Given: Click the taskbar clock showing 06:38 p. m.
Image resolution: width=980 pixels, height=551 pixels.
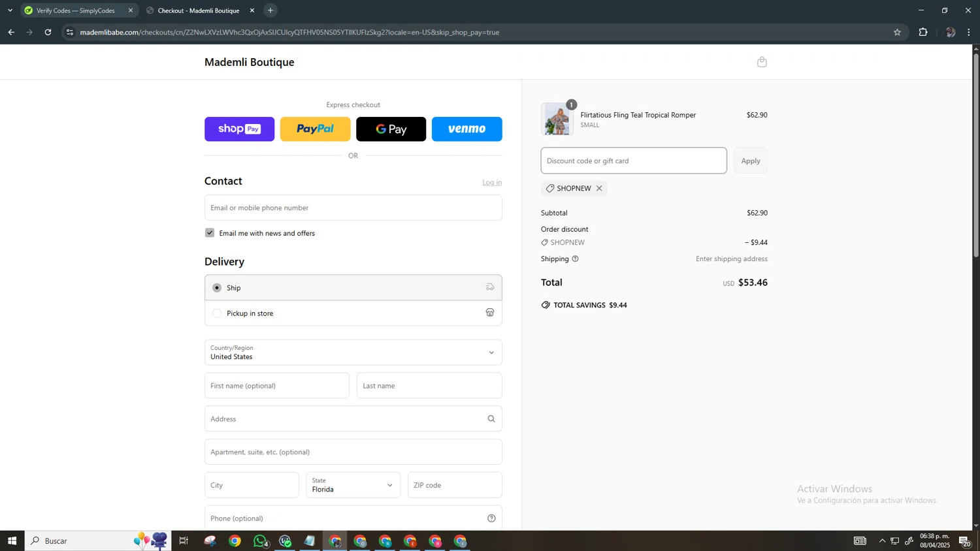Looking at the screenshot, I should click(934, 541).
